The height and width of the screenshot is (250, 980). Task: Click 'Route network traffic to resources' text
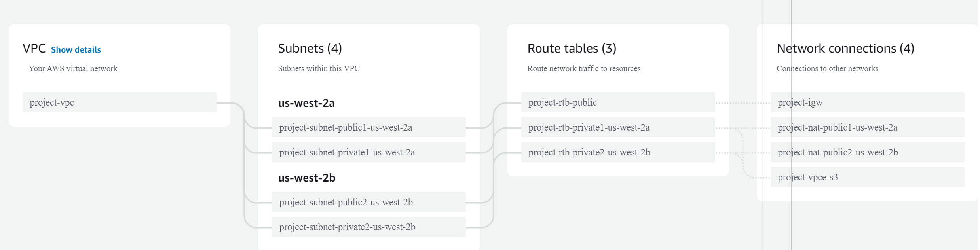pyautogui.click(x=584, y=69)
